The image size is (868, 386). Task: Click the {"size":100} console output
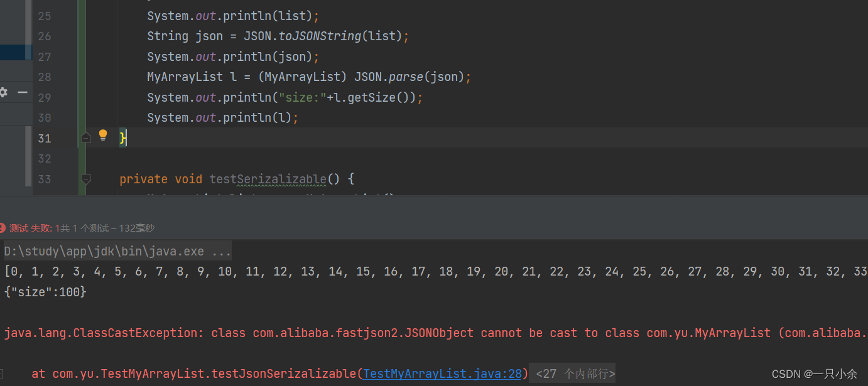(45, 292)
